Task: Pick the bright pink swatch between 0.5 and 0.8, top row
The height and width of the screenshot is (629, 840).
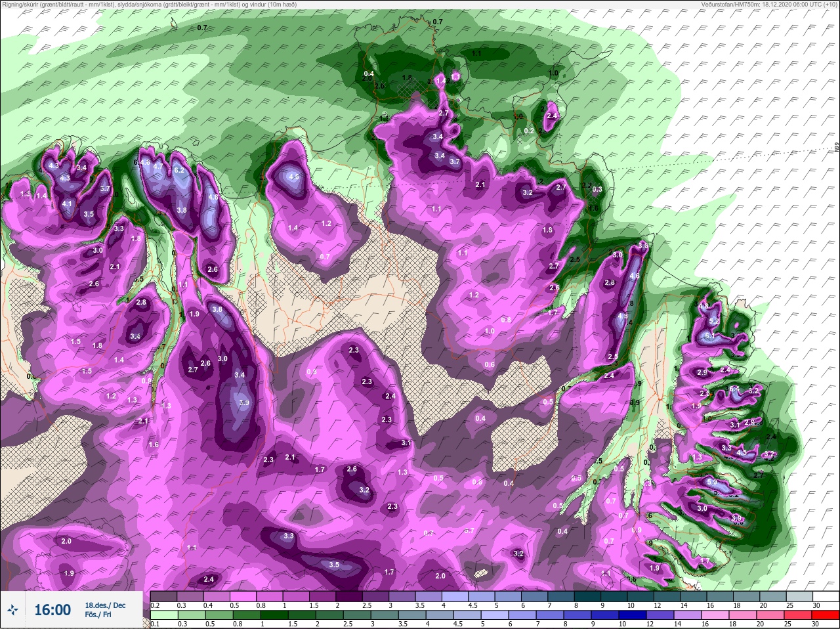Action: point(243,596)
